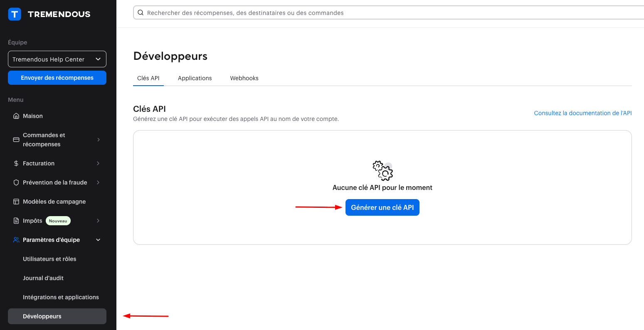Click the Facturation dollar icon
644x330 pixels.
(x=16, y=163)
